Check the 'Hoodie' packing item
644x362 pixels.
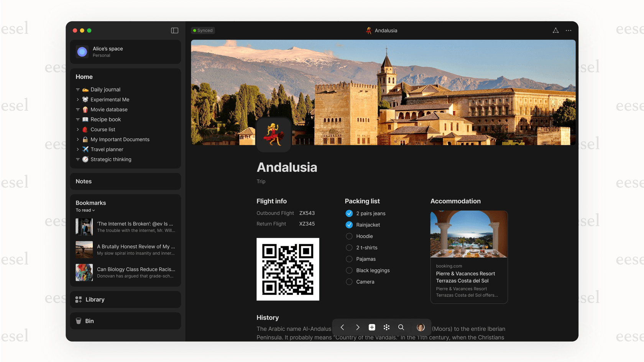coord(349,236)
